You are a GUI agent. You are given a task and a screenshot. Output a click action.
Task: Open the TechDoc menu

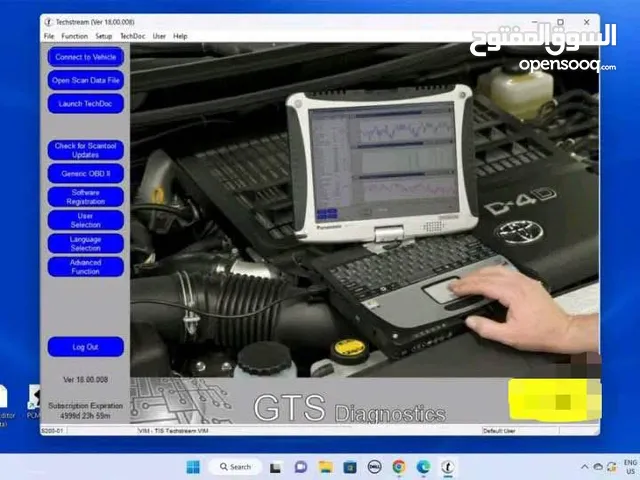[x=133, y=36]
